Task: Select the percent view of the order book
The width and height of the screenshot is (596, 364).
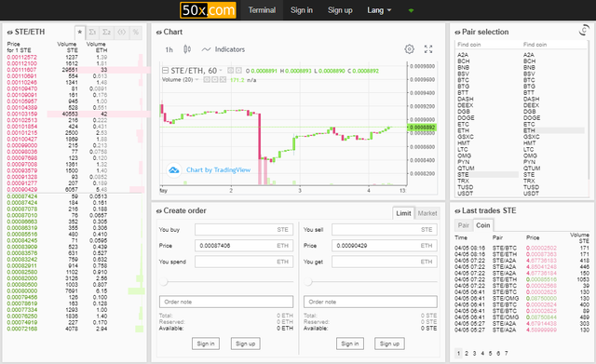Action: coord(136,33)
